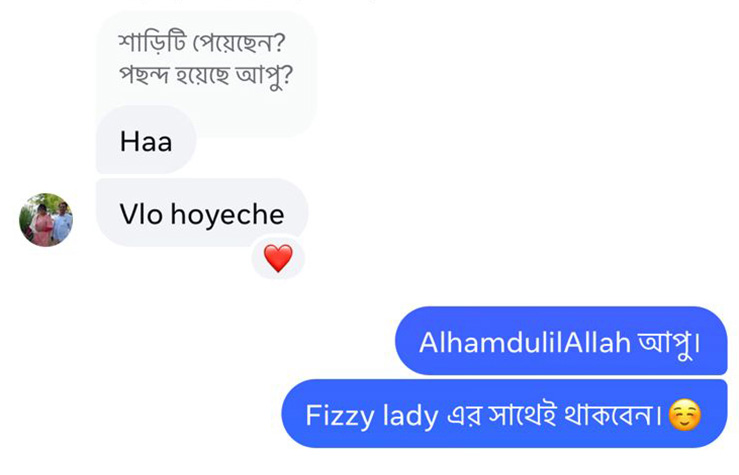
Task: Click the 'AlhamdulilAllah আপু।' sent message
Action: (561, 341)
